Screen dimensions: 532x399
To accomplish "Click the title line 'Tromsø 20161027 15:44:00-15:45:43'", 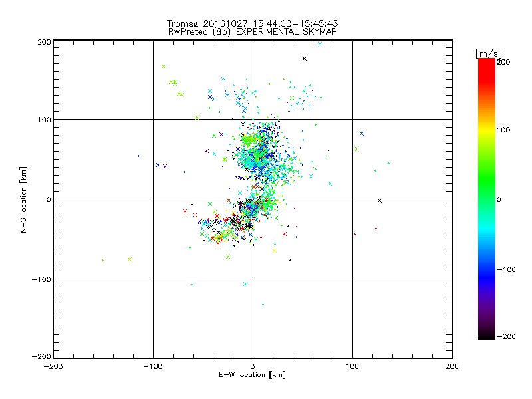I will click(x=253, y=23).
